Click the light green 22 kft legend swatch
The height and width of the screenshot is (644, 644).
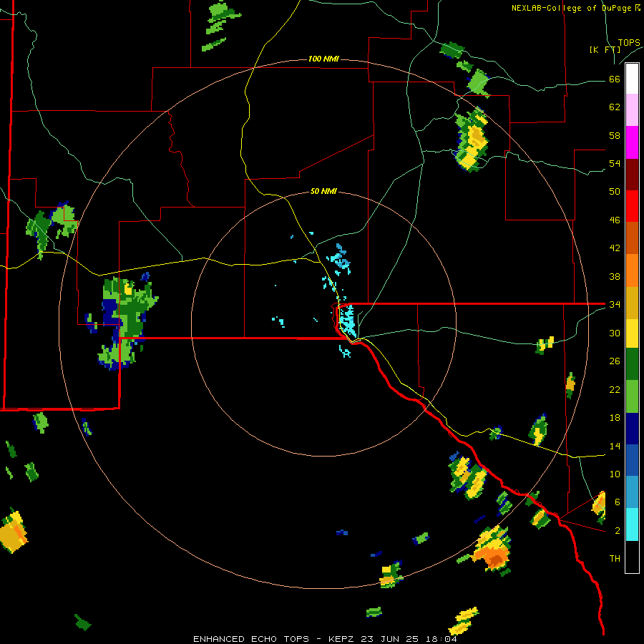[632, 396]
